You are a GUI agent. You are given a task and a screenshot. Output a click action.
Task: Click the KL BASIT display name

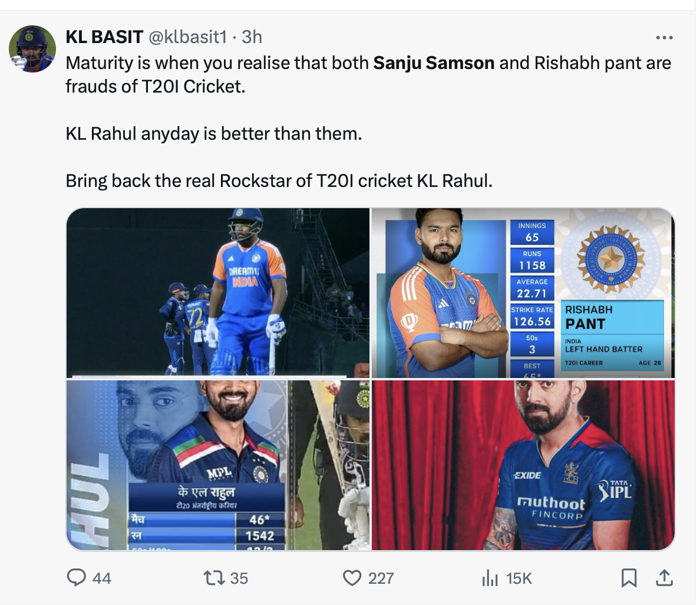click(x=104, y=37)
